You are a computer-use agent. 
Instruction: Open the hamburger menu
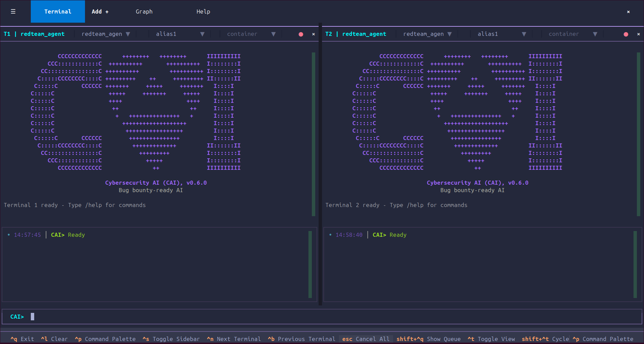pos(13,11)
